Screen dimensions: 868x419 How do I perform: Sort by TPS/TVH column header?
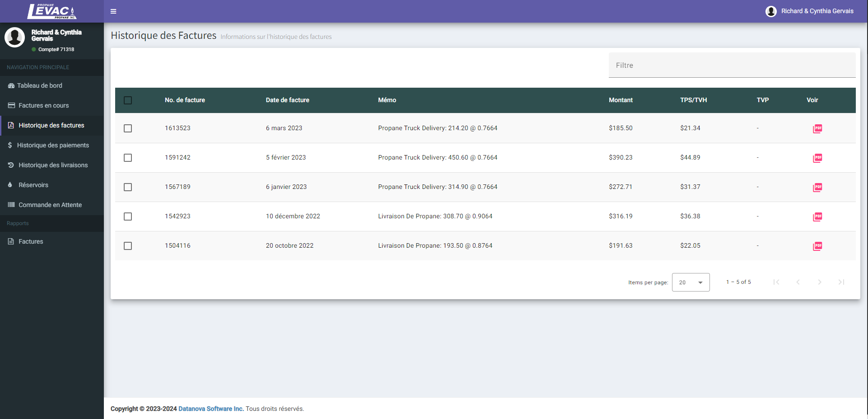click(x=694, y=100)
